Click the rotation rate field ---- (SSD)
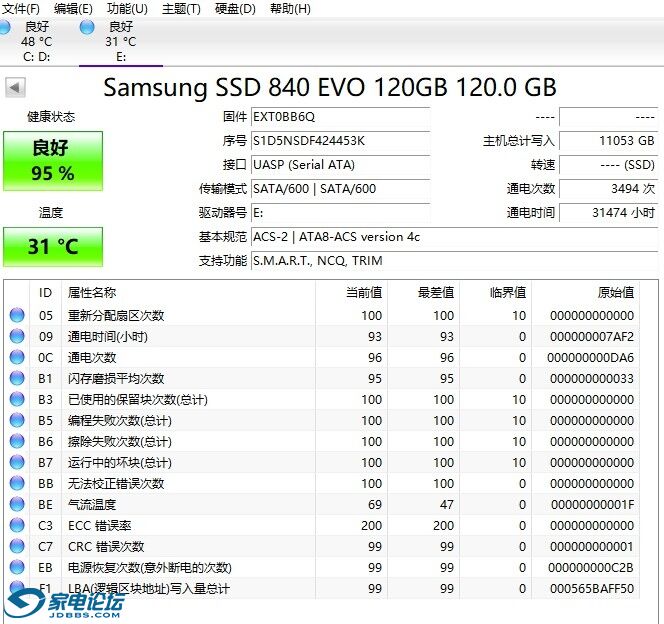This screenshot has height=624, width=664. pyautogui.click(x=609, y=165)
